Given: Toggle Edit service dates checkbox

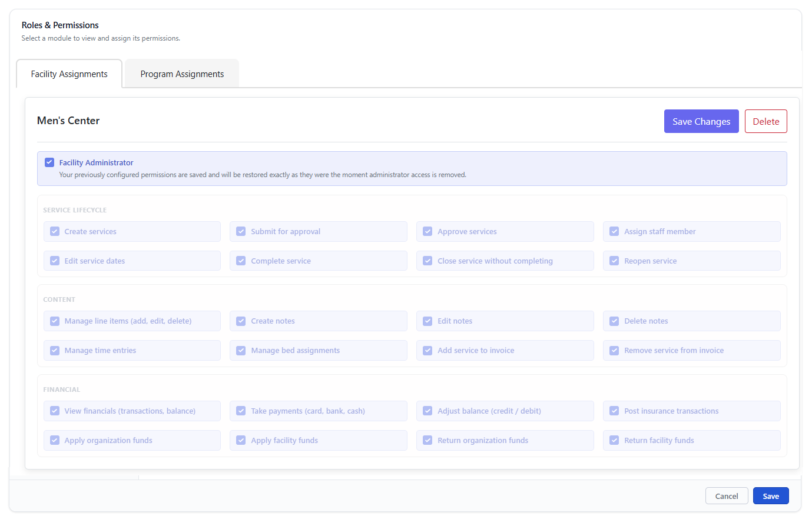Looking at the screenshot, I should point(55,261).
